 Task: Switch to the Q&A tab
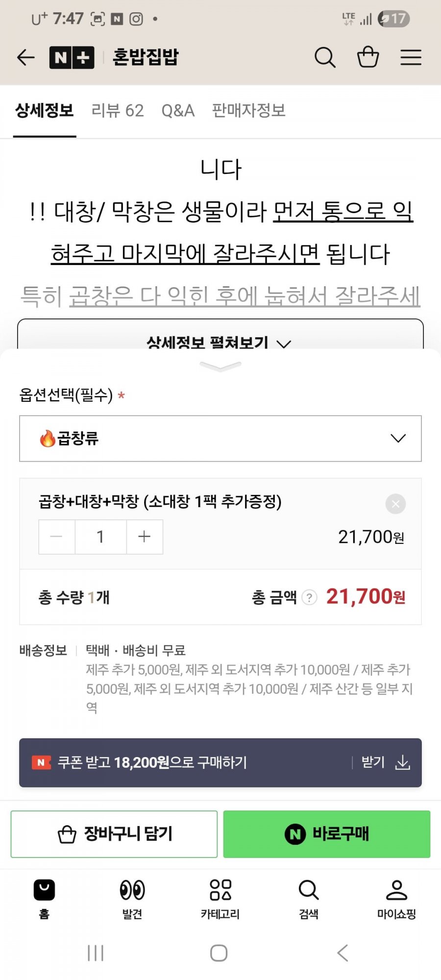pyautogui.click(x=178, y=111)
